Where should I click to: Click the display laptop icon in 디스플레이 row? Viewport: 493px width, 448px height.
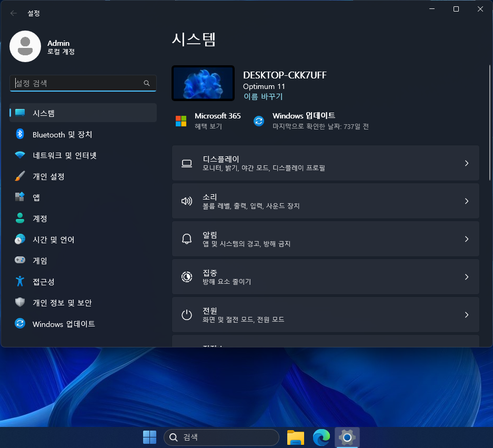coord(187,163)
